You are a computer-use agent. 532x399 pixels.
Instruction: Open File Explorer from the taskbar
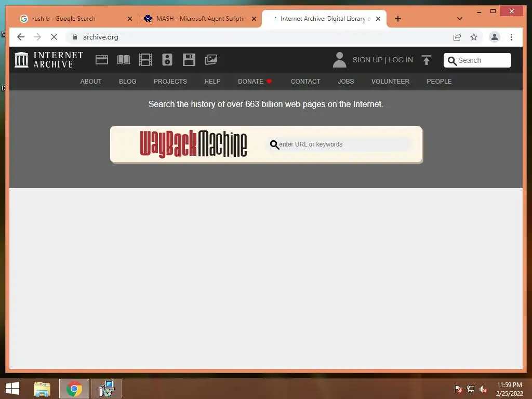pyautogui.click(x=42, y=389)
